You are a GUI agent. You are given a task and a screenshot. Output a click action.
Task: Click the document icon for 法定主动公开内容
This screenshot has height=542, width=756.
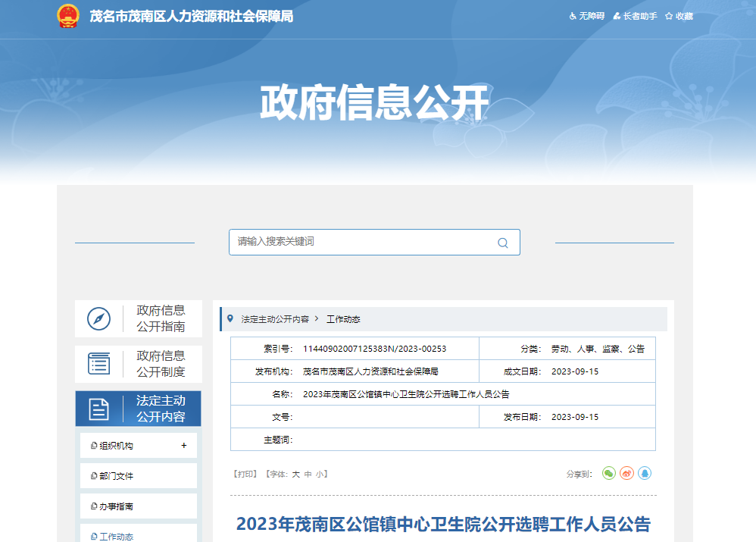coord(98,409)
